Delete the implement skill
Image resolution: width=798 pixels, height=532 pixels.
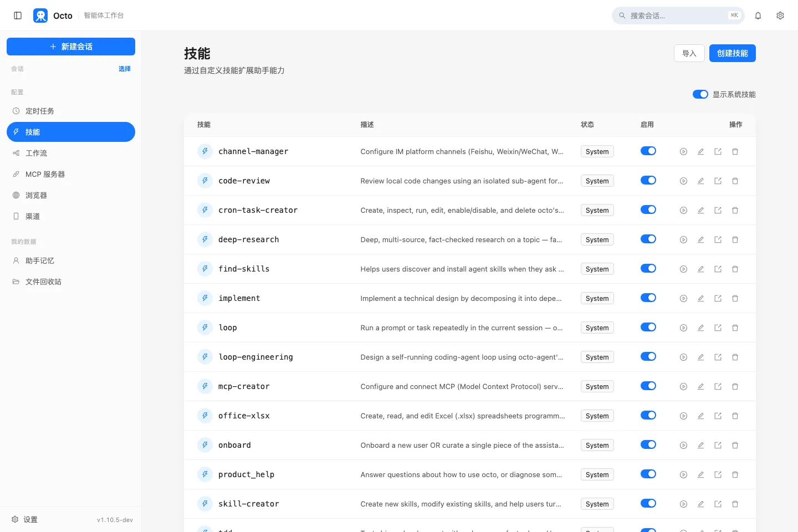(735, 298)
